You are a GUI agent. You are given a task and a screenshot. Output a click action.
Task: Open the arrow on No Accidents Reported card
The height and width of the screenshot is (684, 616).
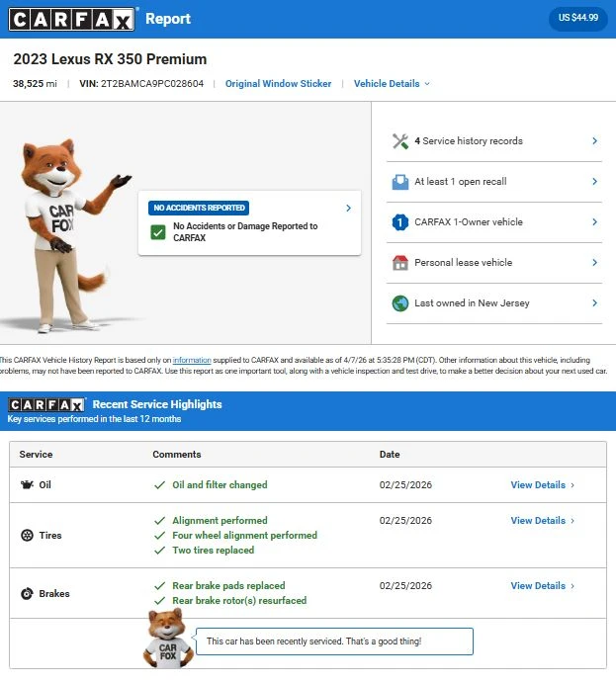pos(348,209)
